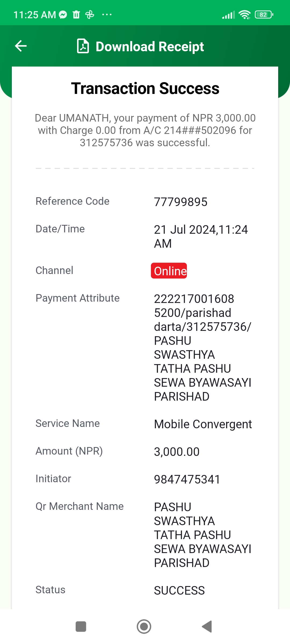Tap the amount value 3,000.00
The image size is (290, 644).
[x=177, y=452]
